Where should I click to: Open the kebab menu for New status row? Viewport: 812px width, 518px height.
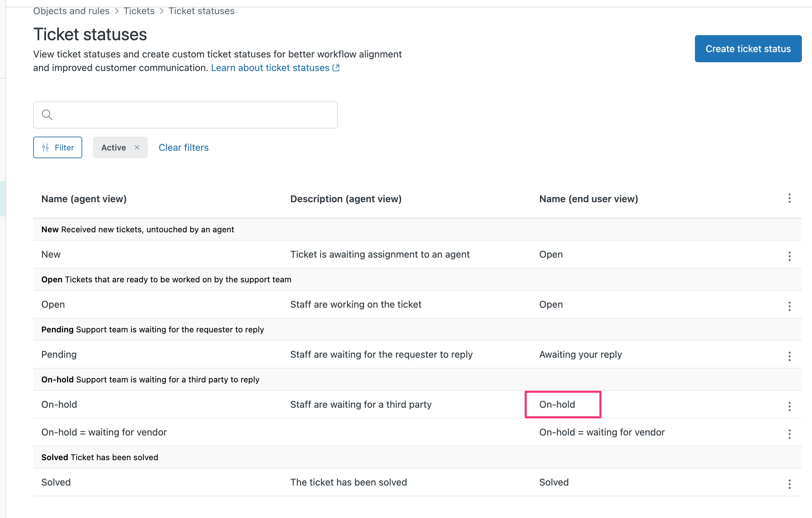[x=789, y=256]
